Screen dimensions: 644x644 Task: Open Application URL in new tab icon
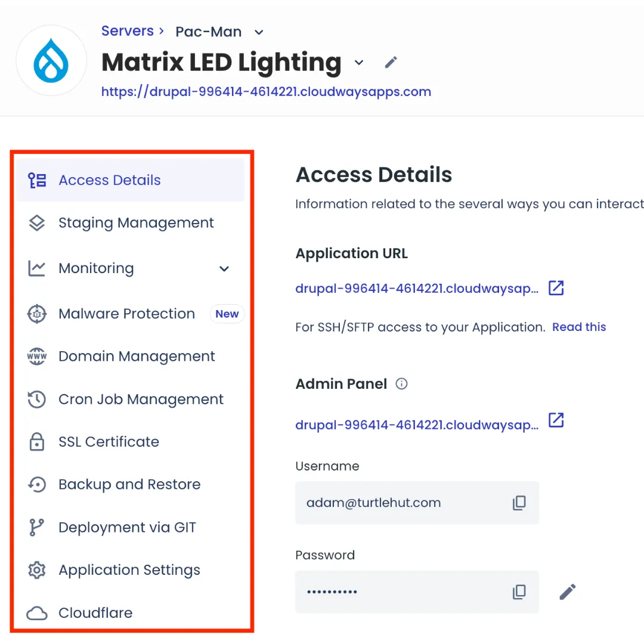point(556,288)
